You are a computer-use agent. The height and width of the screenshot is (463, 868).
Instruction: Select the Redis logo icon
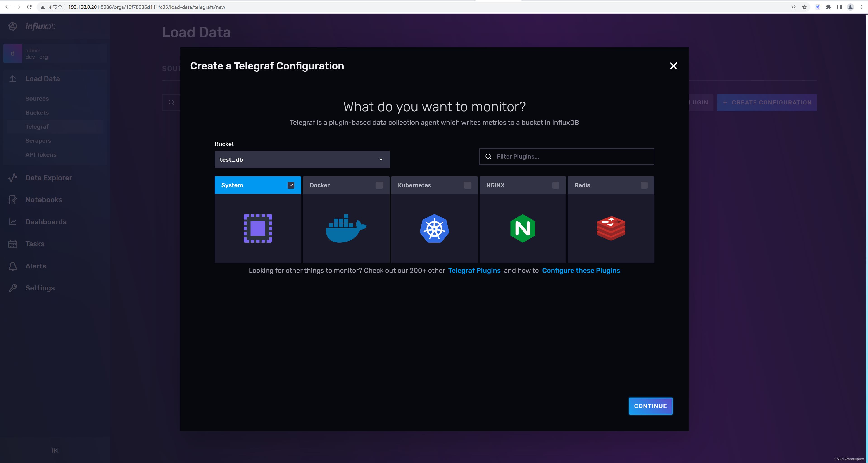tap(611, 228)
